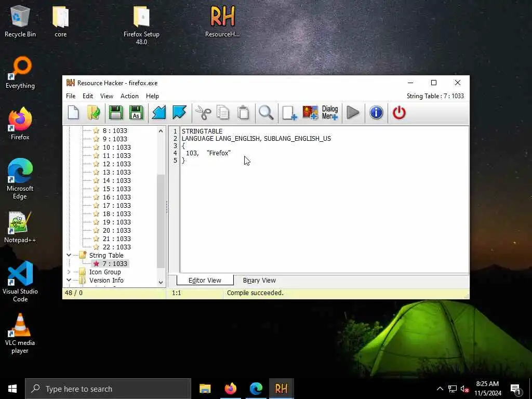Cut with the scissors toolbar icon
Viewport: 532px width, 399px height.
[x=203, y=113]
